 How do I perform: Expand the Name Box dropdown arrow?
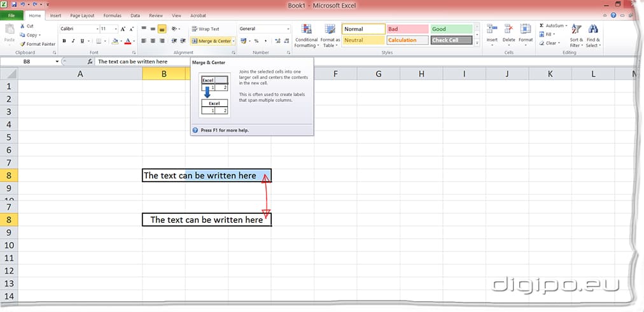tap(57, 61)
